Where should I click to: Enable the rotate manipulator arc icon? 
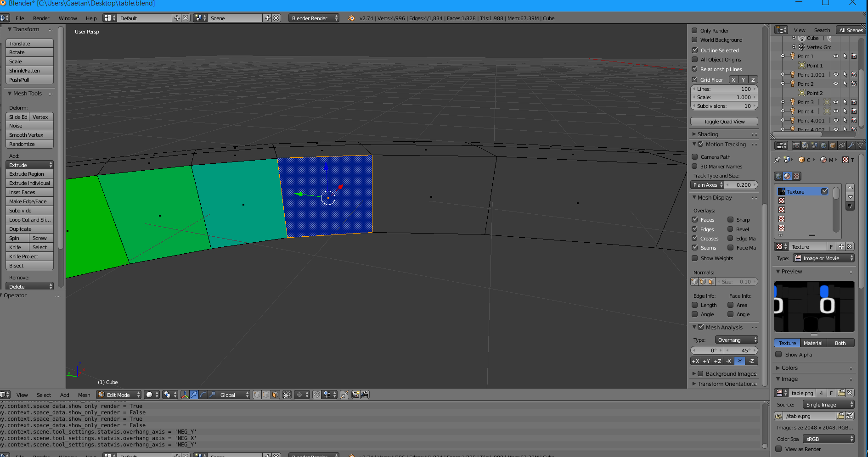click(203, 395)
